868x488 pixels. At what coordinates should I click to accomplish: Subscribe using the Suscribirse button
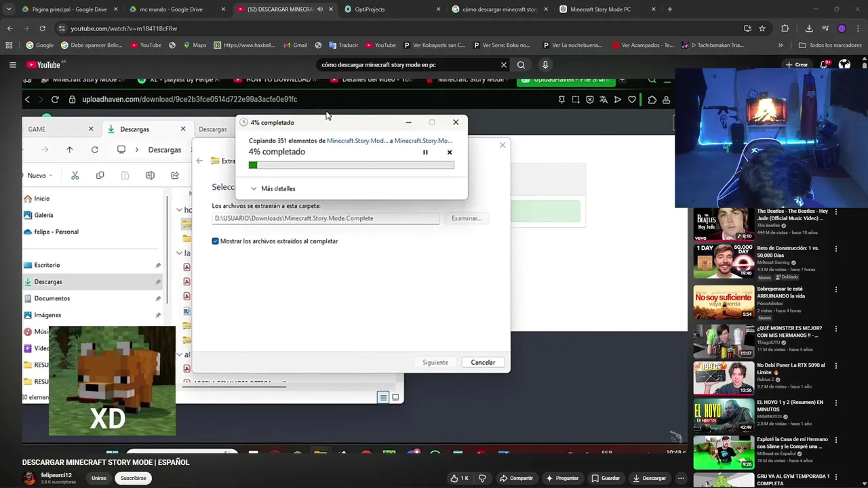coord(134,478)
